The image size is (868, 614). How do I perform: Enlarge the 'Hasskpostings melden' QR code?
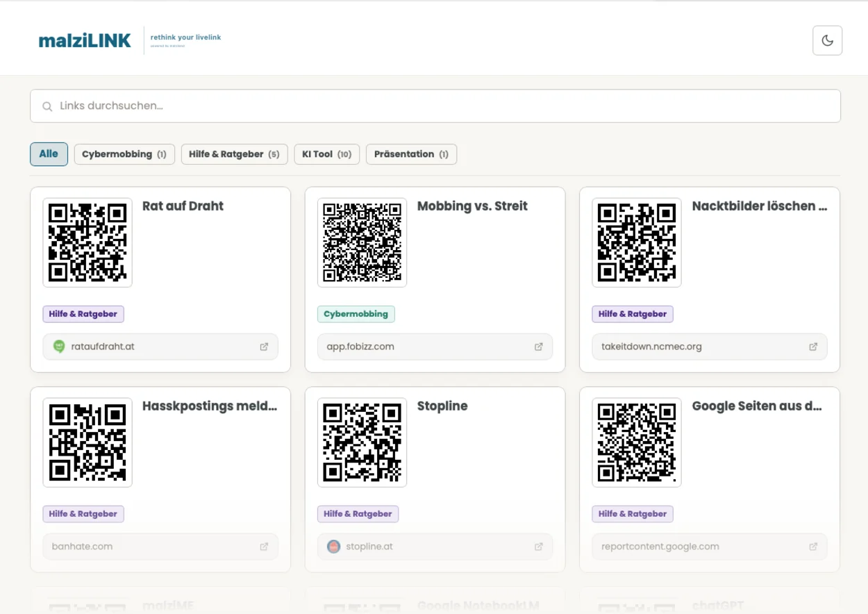[87, 442]
